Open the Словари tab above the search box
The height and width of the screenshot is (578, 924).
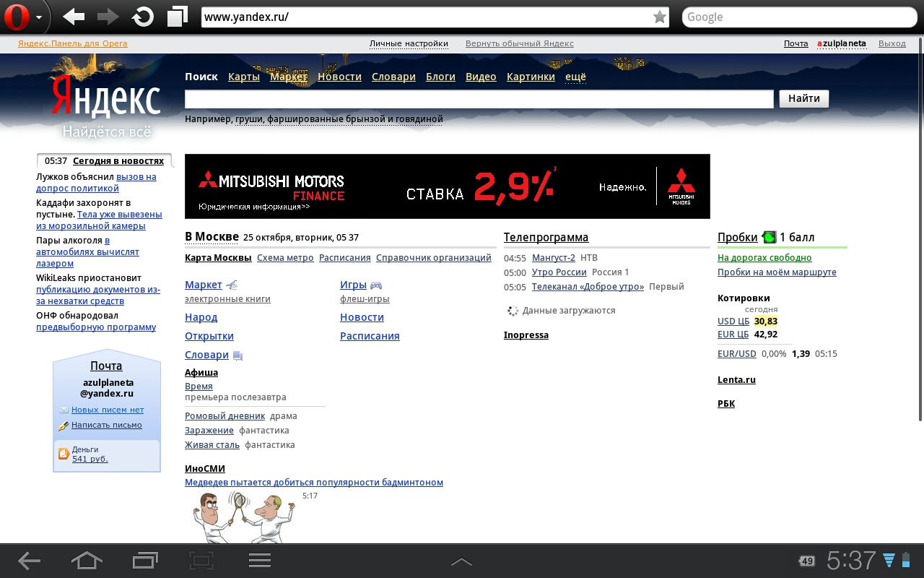tap(393, 77)
